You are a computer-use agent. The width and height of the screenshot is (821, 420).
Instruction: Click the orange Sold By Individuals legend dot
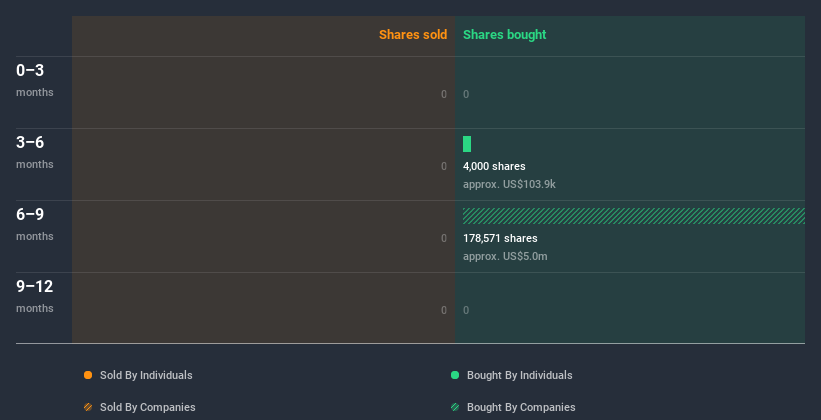[x=88, y=375]
